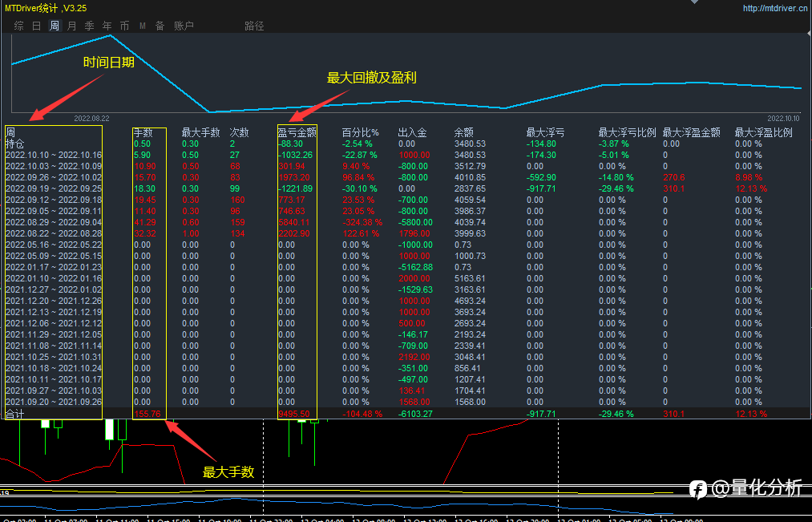Open the 月 monthly tab

coord(71,26)
